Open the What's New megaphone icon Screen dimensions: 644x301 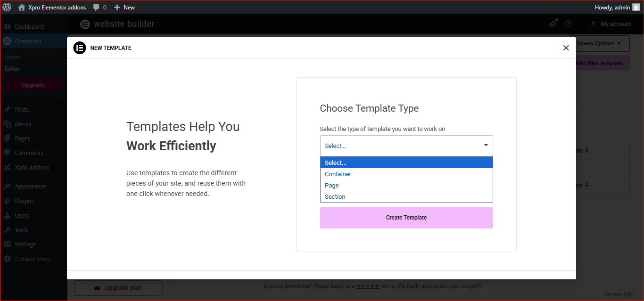click(553, 24)
